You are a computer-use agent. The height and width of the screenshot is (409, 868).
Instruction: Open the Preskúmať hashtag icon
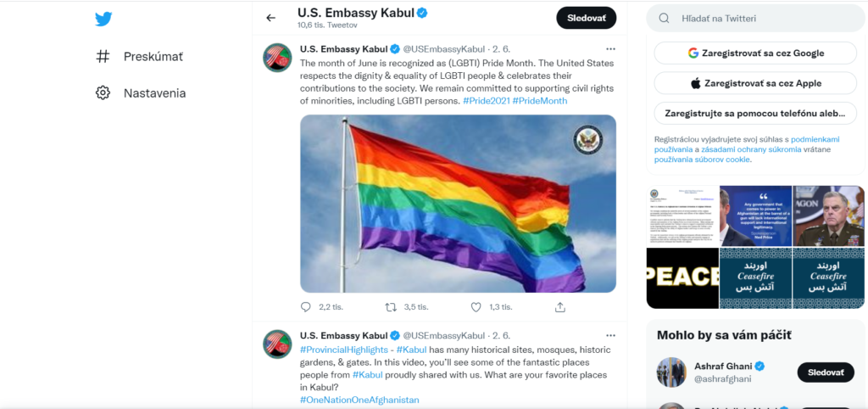tap(103, 56)
